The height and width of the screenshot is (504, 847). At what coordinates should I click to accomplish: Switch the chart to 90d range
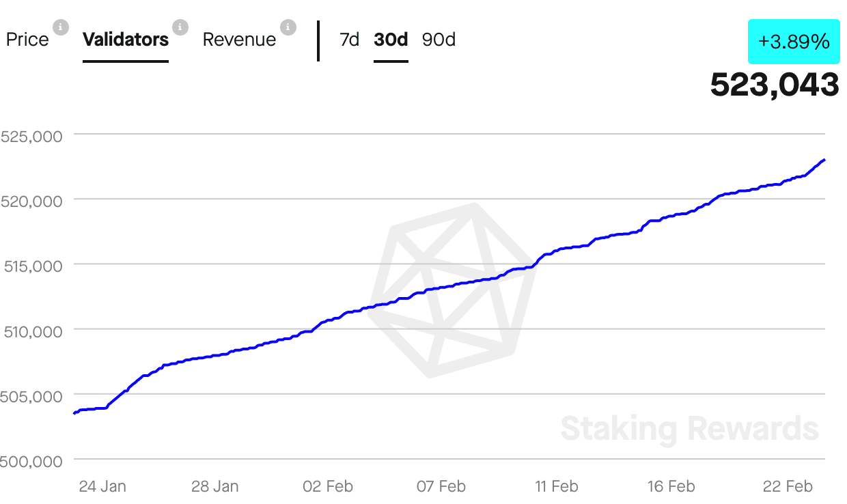point(439,40)
